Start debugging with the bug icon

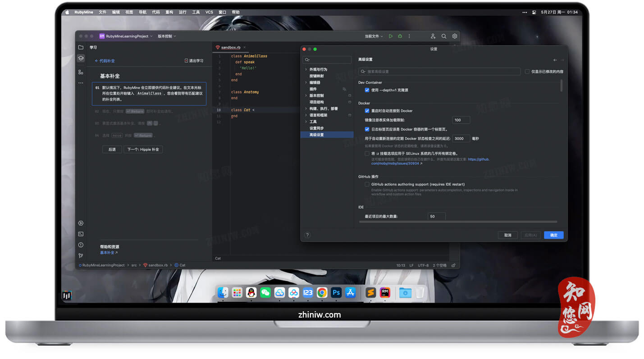tap(400, 36)
